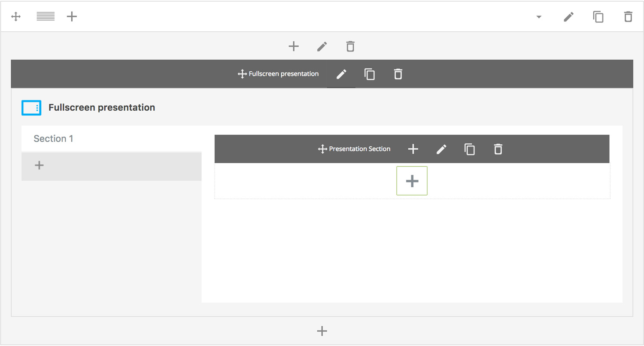644x346 pixels.
Task: Prepend element with column plus icon
Action: pyautogui.click(x=293, y=46)
